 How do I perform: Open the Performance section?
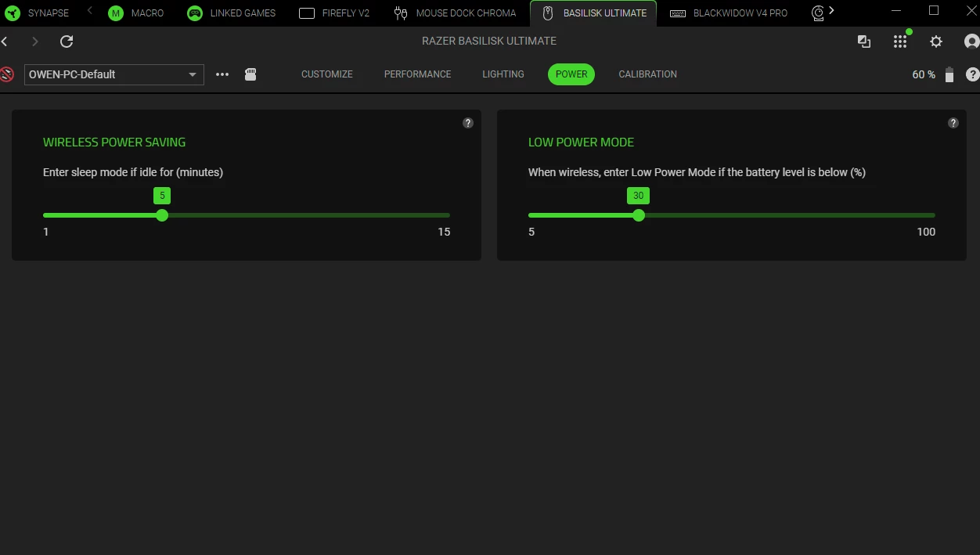(418, 74)
